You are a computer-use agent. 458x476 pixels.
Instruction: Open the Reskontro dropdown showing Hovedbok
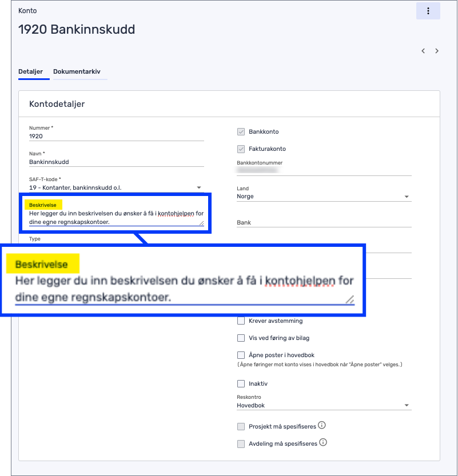[x=407, y=405]
